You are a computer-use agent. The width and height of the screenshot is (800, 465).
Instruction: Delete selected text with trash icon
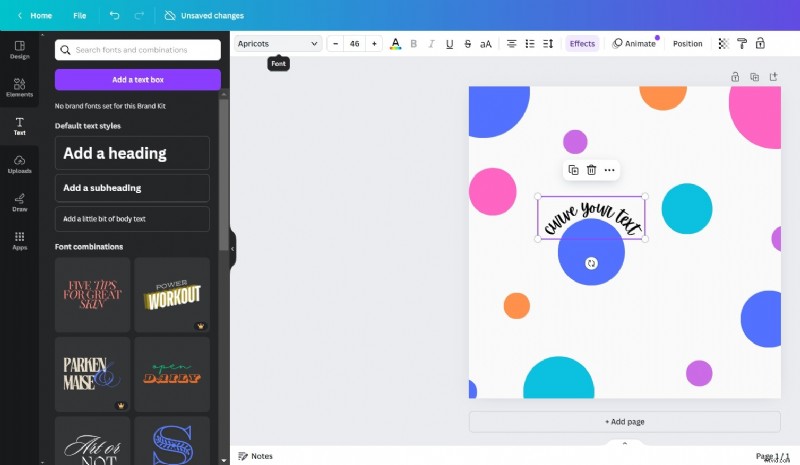pos(591,170)
